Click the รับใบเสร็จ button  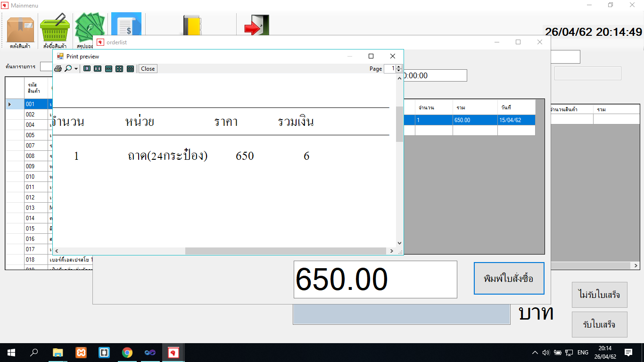pyautogui.click(x=600, y=324)
